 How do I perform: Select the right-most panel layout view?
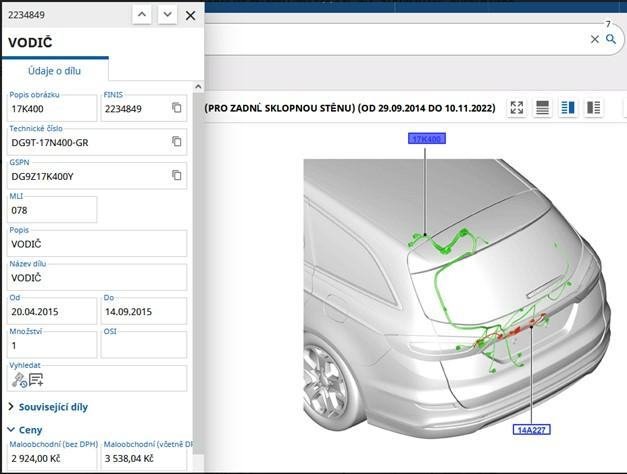(594, 108)
